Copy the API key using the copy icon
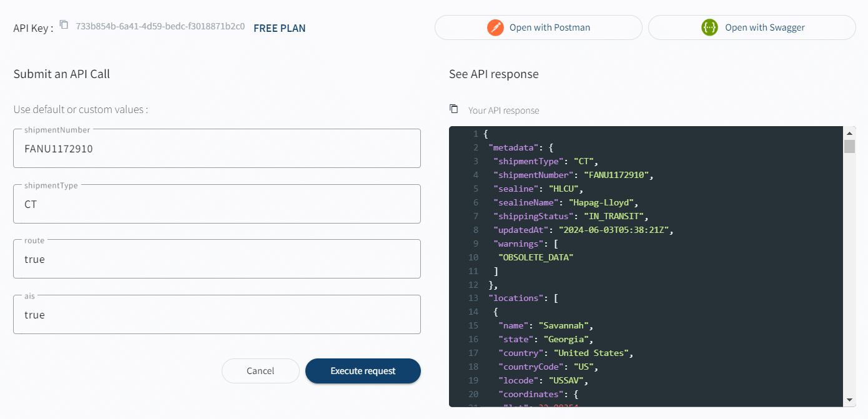 coord(64,25)
